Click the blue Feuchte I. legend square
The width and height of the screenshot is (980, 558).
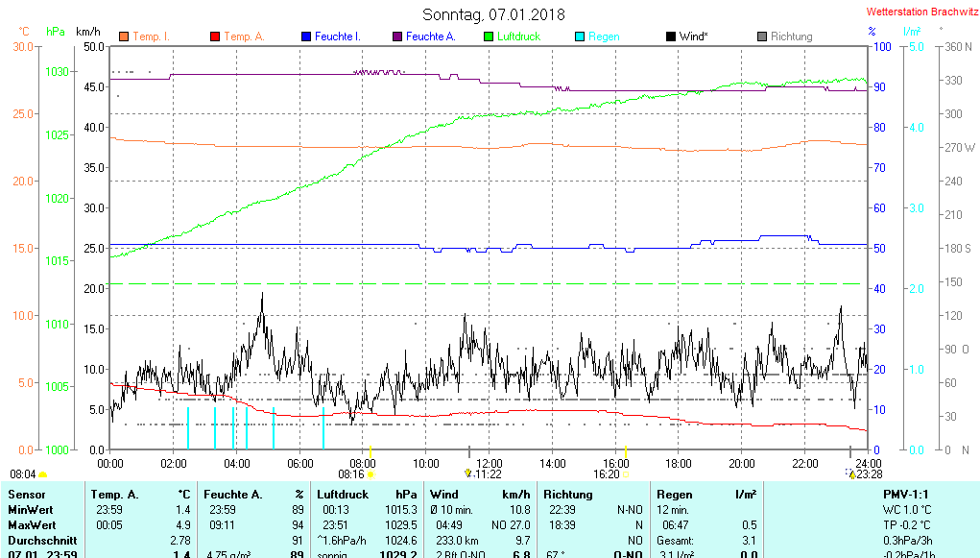tap(306, 36)
